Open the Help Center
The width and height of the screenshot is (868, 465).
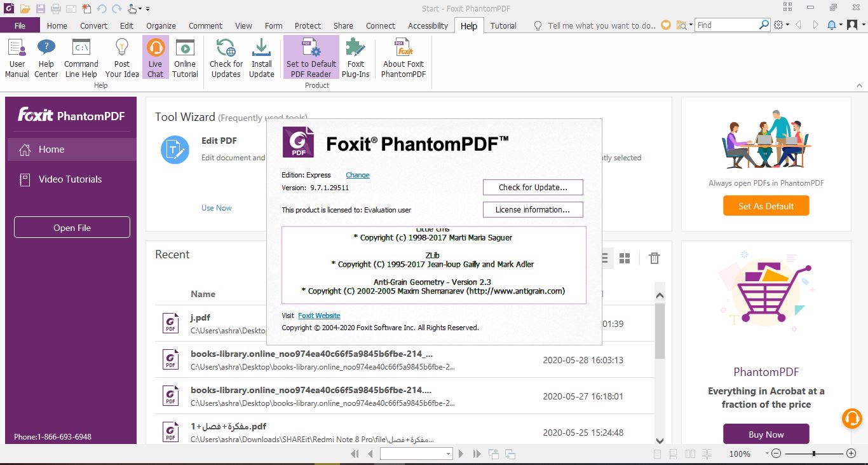[x=46, y=57]
